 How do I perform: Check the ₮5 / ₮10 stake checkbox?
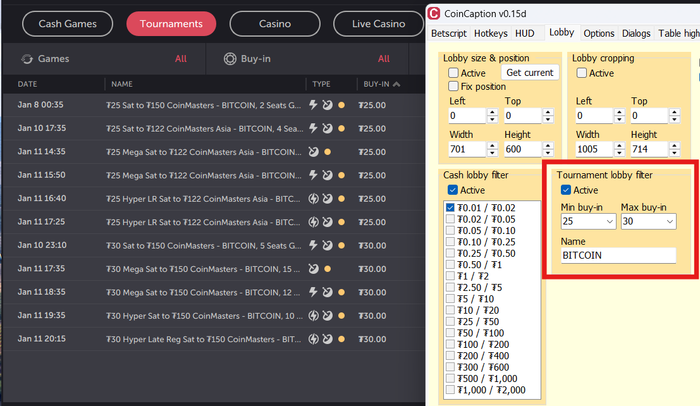(450, 299)
